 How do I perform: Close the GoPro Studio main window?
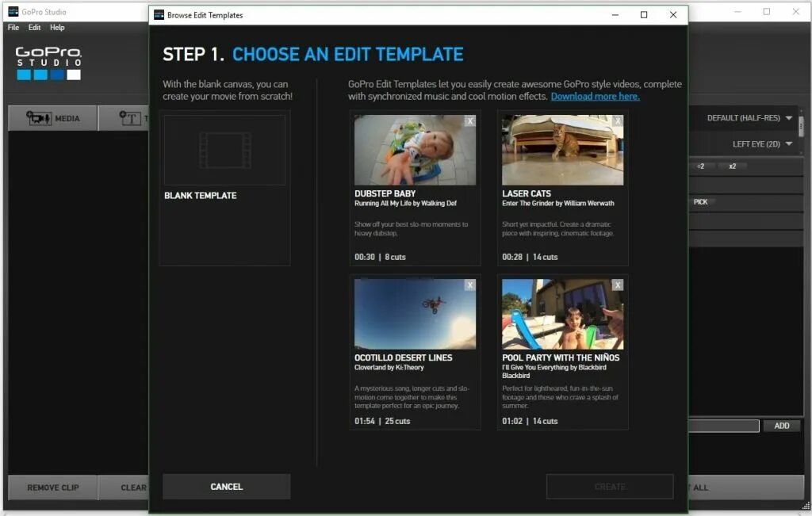pos(796,11)
